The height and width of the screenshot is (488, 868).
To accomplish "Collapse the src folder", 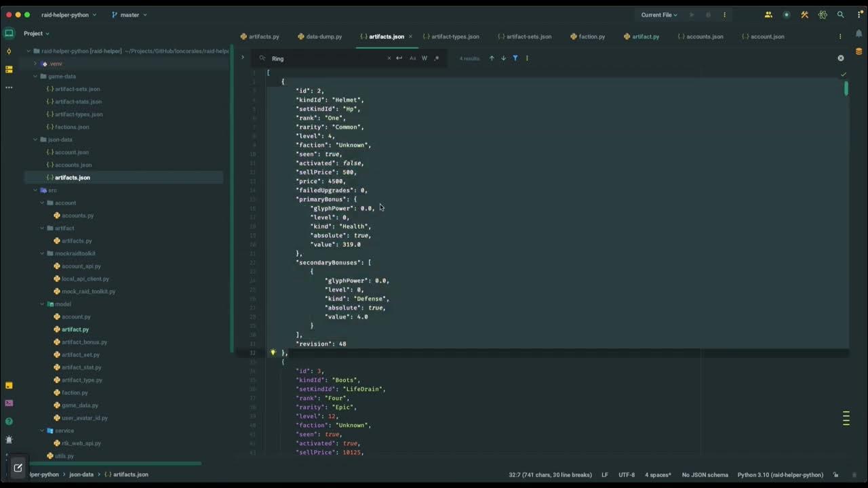I will pos(35,190).
